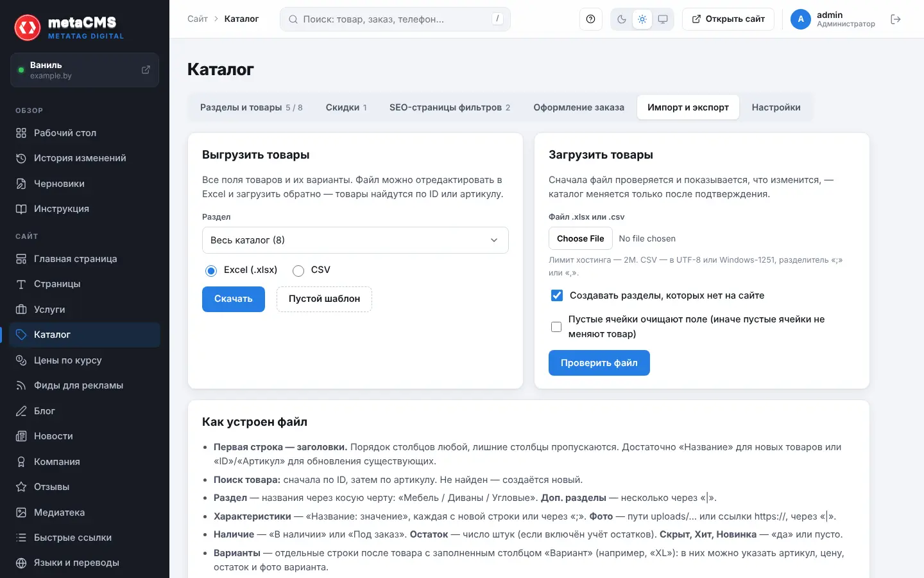Click Сайт breadcrumb link
The image size is (924, 578).
click(x=198, y=19)
